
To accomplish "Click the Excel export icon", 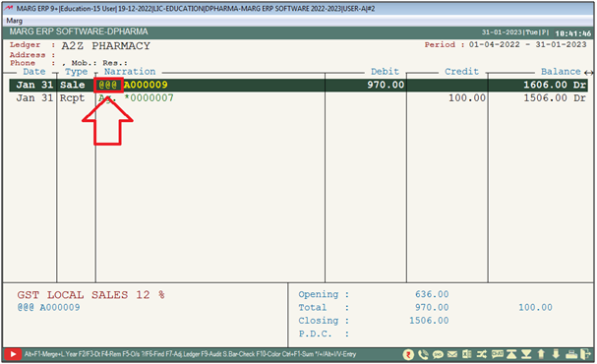I will click(x=467, y=355).
